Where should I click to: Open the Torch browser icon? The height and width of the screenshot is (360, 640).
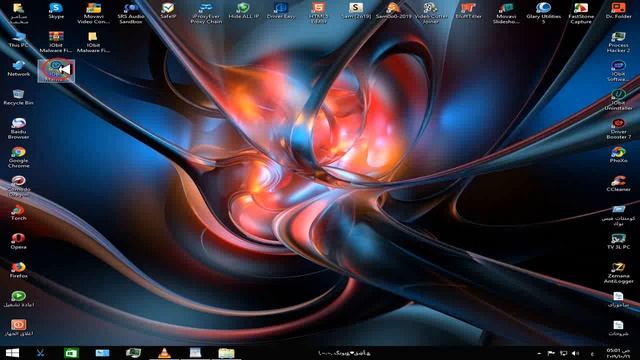click(x=18, y=213)
